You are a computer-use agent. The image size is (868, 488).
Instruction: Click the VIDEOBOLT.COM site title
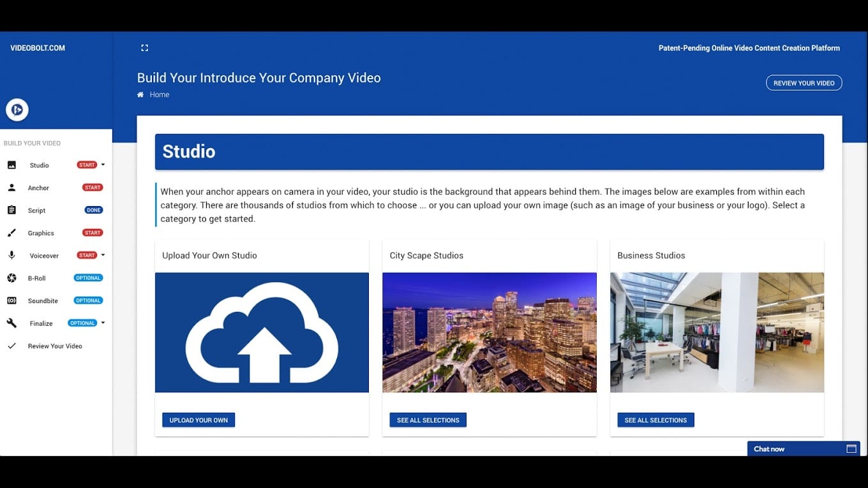(x=38, y=48)
